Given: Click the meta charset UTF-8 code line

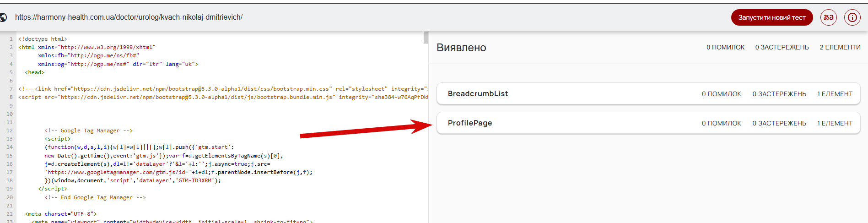Looking at the screenshot, I should pos(61,214).
